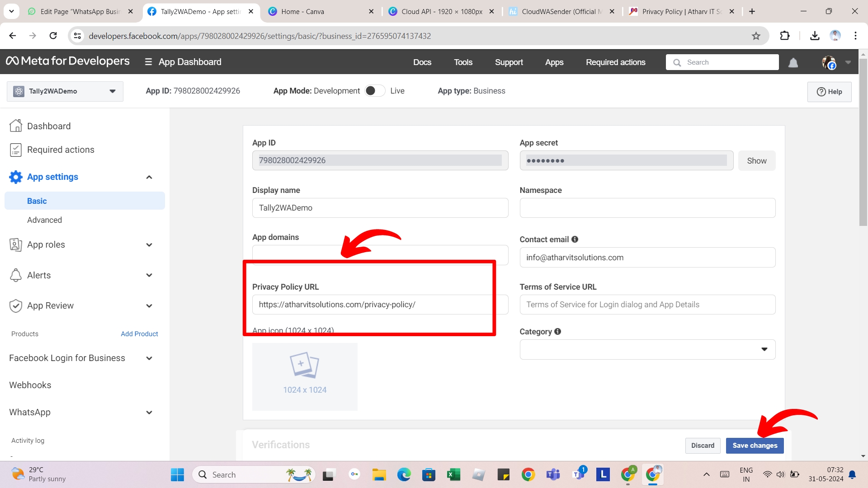Click the Contact email info icon
The image size is (868, 488).
[575, 239]
